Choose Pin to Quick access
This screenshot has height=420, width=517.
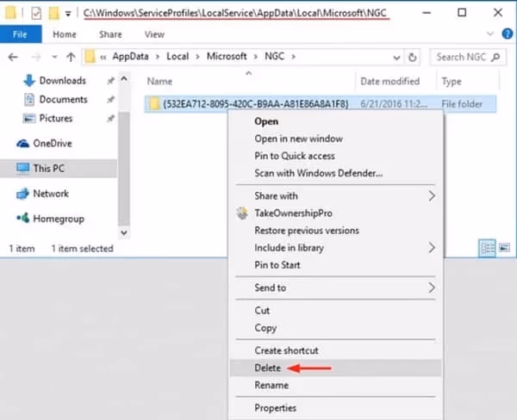tap(336, 156)
